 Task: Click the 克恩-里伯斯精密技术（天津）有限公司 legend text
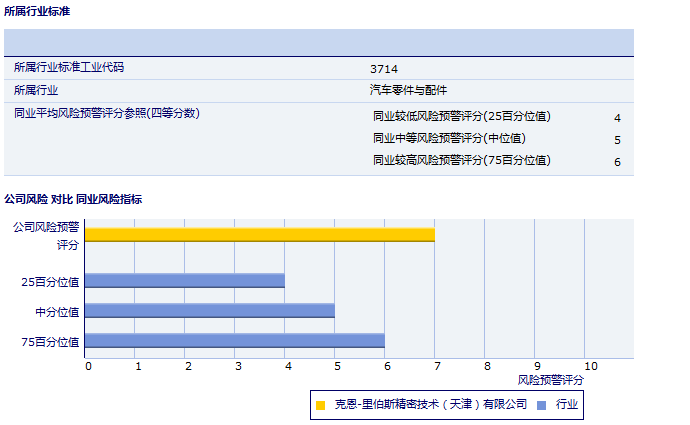(430, 404)
